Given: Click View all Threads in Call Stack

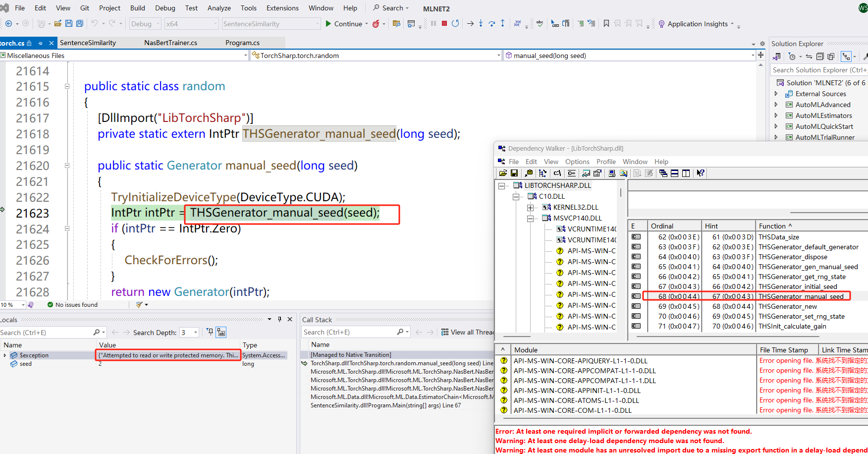Looking at the screenshot, I should [x=467, y=332].
